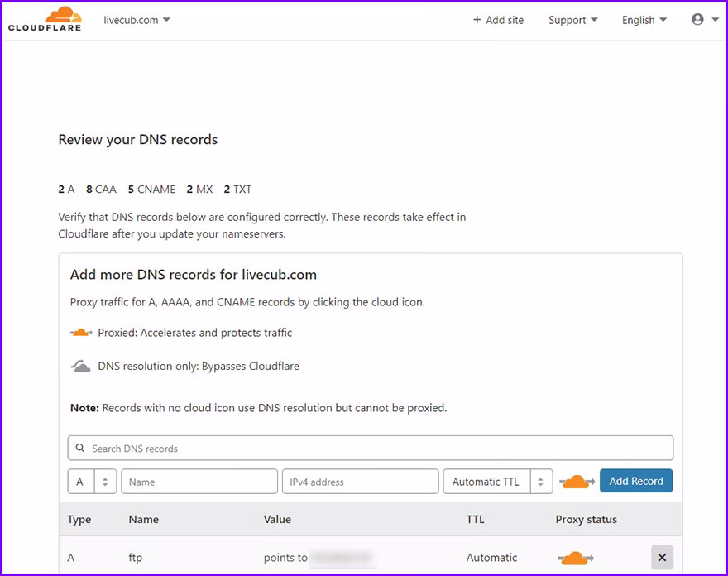Open the livecub.com site dropdown
Image resolution: width=728 pixels, height=576 pixels.
point(136,20)
